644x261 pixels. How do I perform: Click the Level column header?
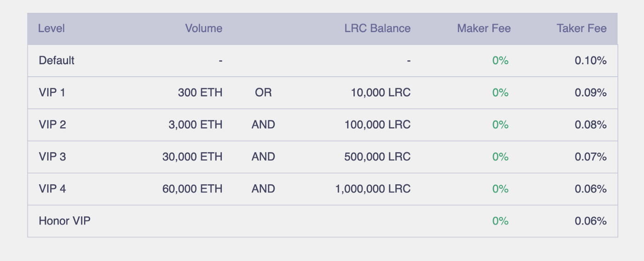(51, 28)
